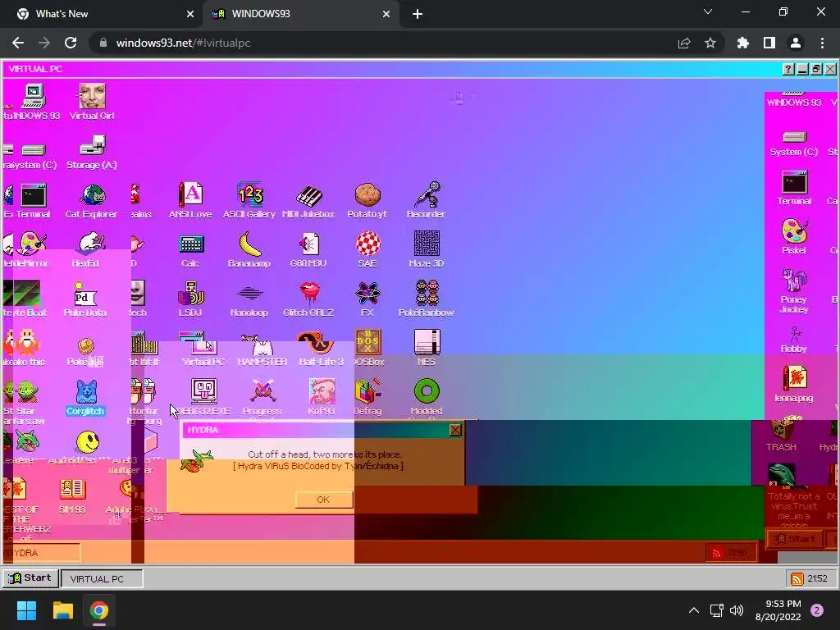The width and height of the screenshot is (840, 630).
Task: Open the volume speaker tray icon
Action: coord(737,610)
